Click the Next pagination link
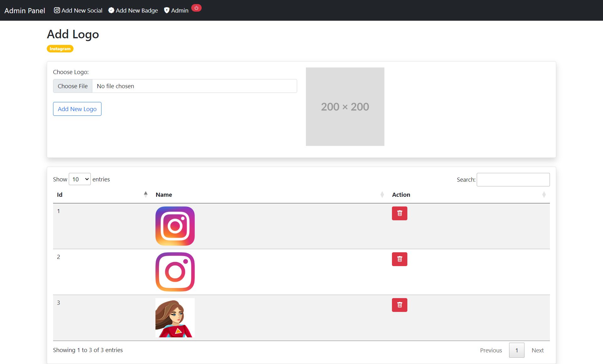 pos(537,350)
